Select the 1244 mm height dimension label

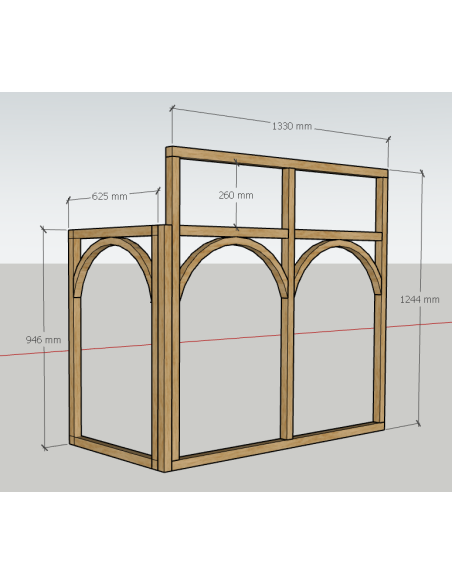click(420, 299)
